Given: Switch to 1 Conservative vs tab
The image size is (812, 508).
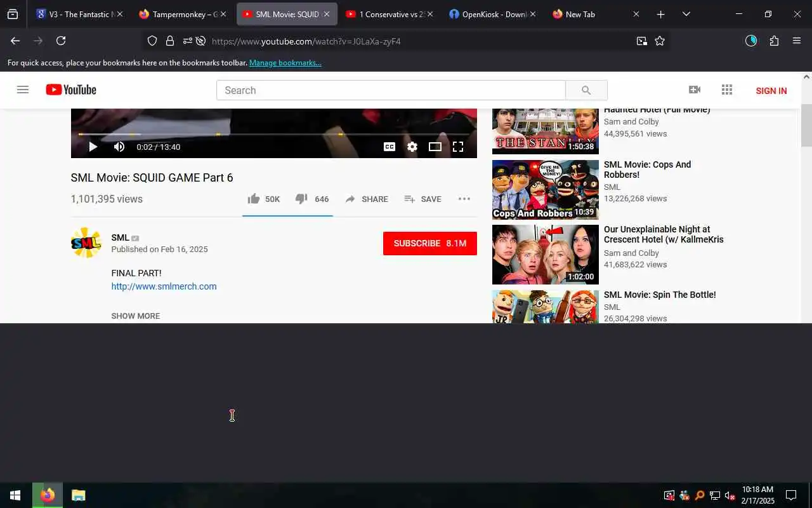Looking at the screenshot, I should click(x=387, y=14).
